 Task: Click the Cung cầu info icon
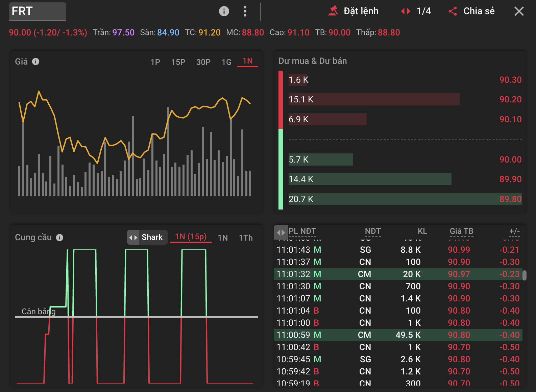[59, 238]
